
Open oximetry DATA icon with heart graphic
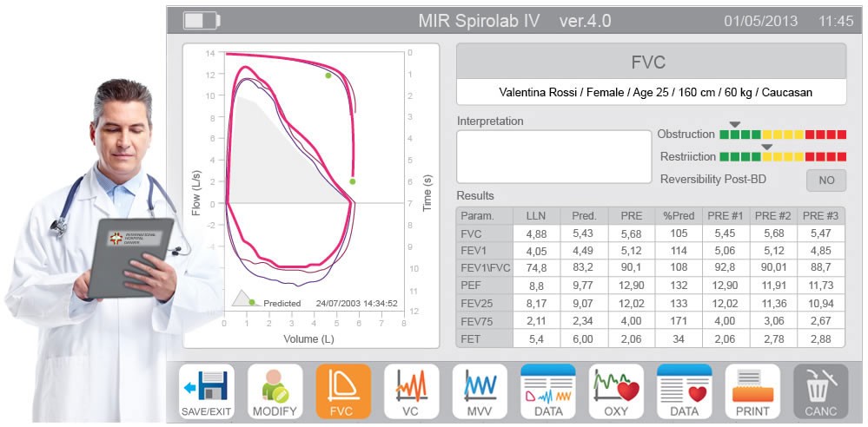point(684,391)
